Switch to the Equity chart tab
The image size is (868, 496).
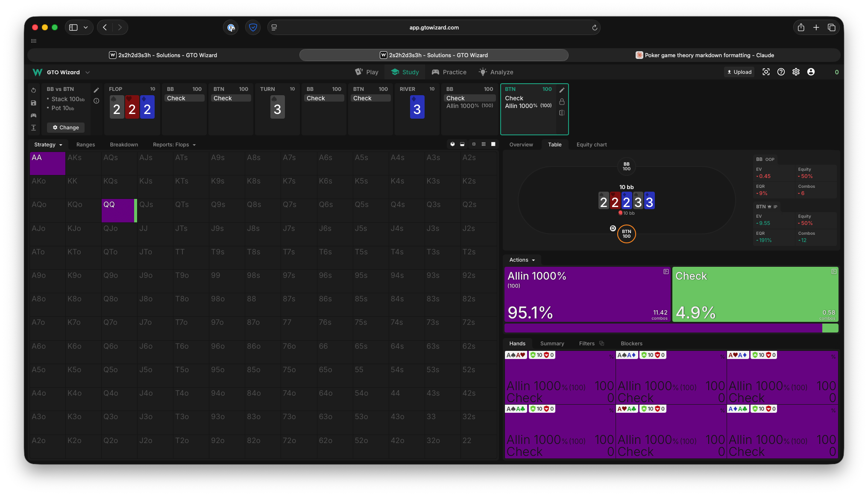[591, 145]
